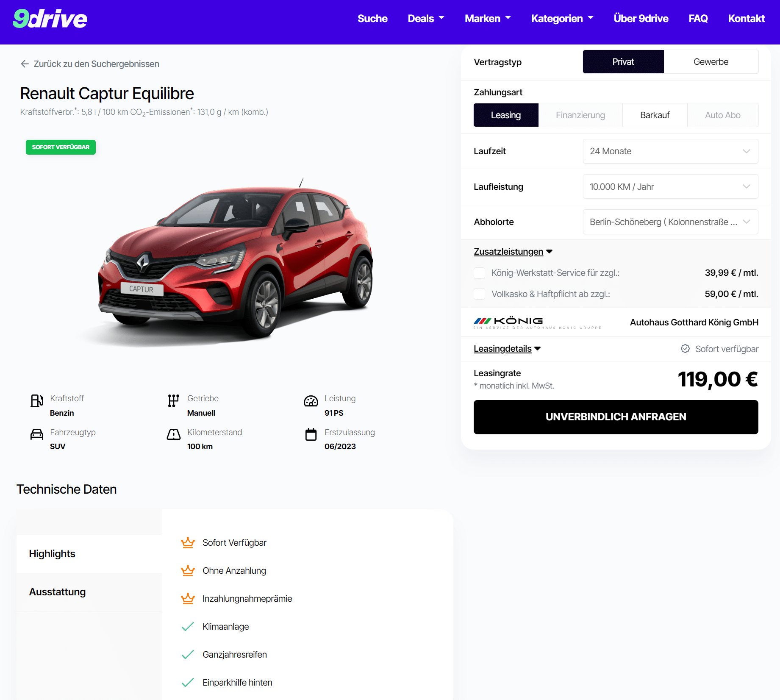The width and height of the screenshot is (780, 700).
Task: Click the car Fahrzeugtyp icon
Action: (x=37, y=434)
